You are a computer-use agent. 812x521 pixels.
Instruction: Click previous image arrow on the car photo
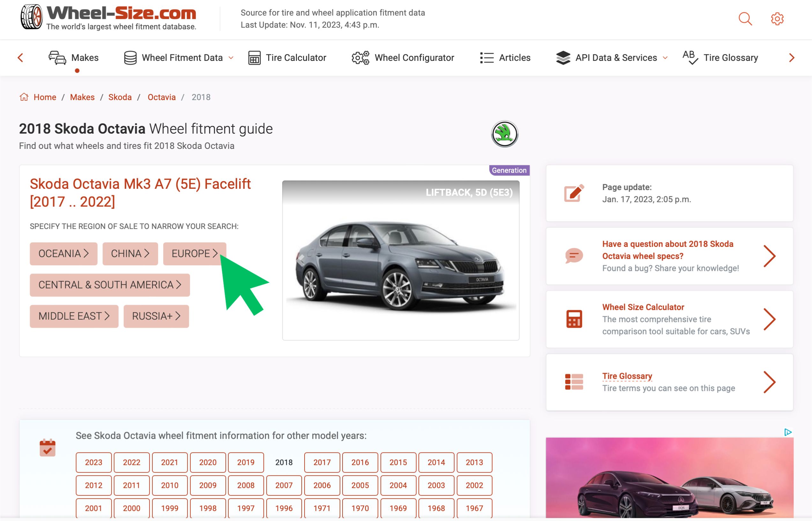click(300, 260)
